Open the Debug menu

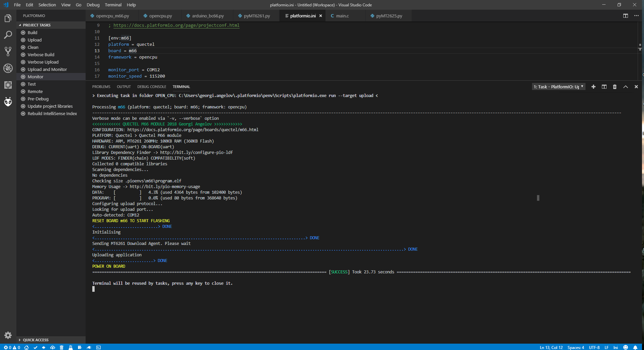(x=93, y=5)
